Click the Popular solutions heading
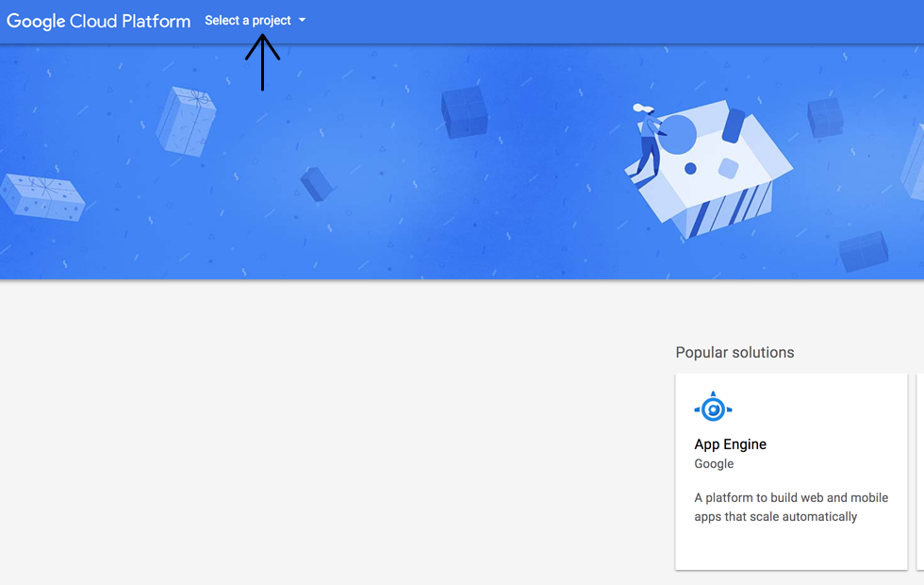 (x=734, y=352)
